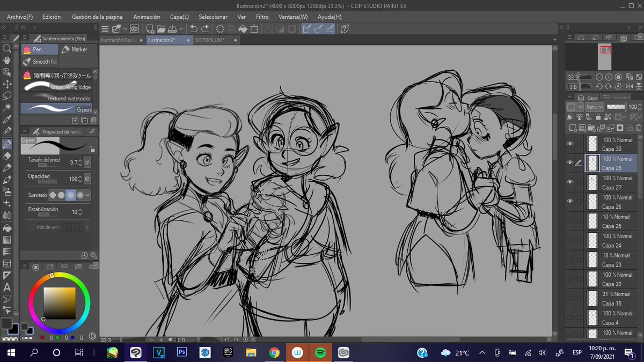644x362 pixels.
Task: Open the Capa layer panel menu icon
Action: coord(569,98)
